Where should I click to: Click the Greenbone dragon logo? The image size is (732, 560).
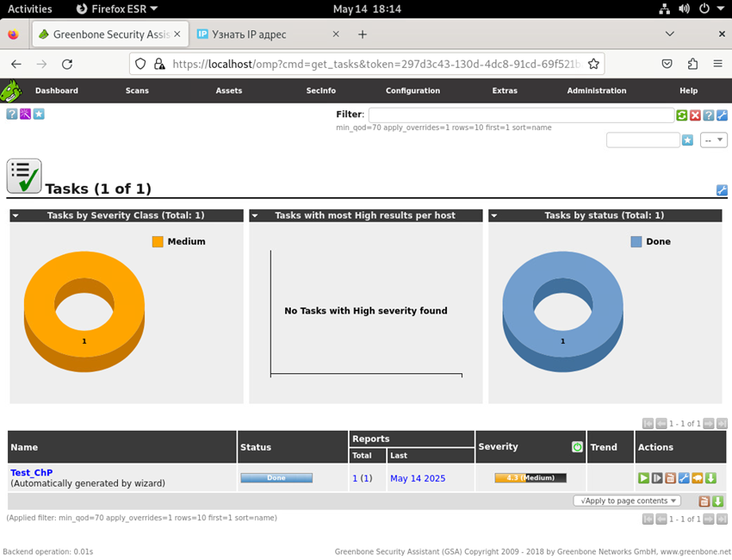click(11, 90)
